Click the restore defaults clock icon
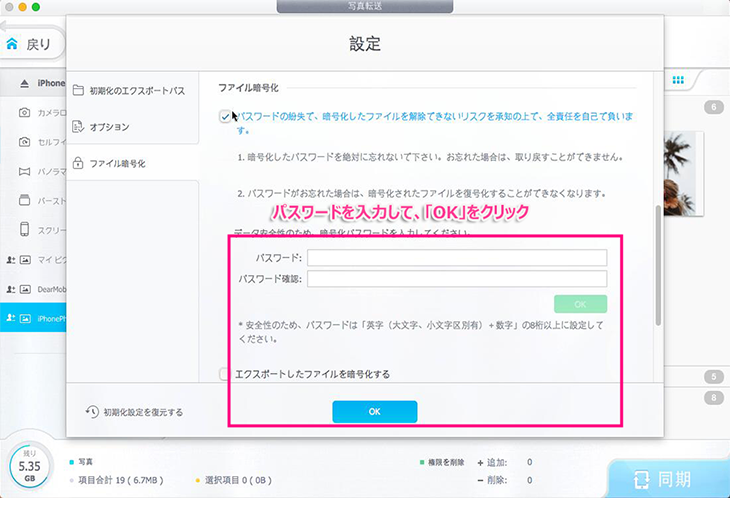 click(92, 411)
